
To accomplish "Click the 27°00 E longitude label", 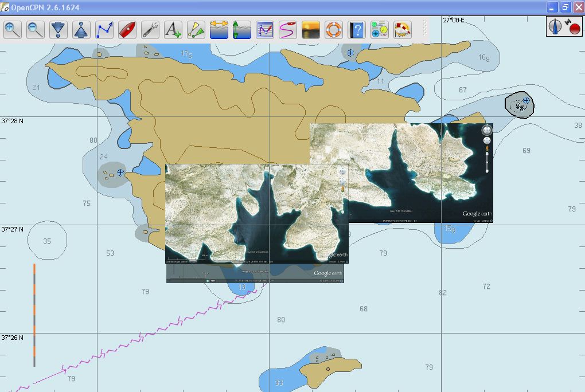I will coord(454,19).
